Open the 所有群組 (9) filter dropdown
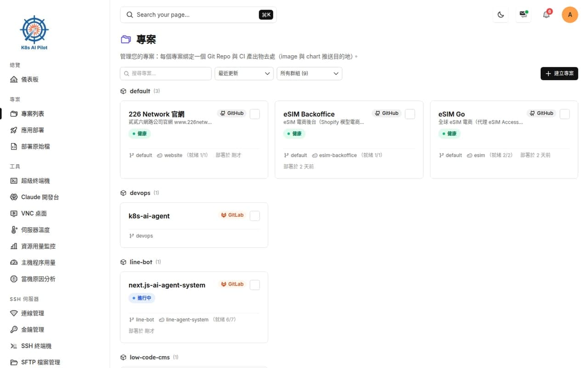The image size is (588, 368). click(x=309, y=74)
